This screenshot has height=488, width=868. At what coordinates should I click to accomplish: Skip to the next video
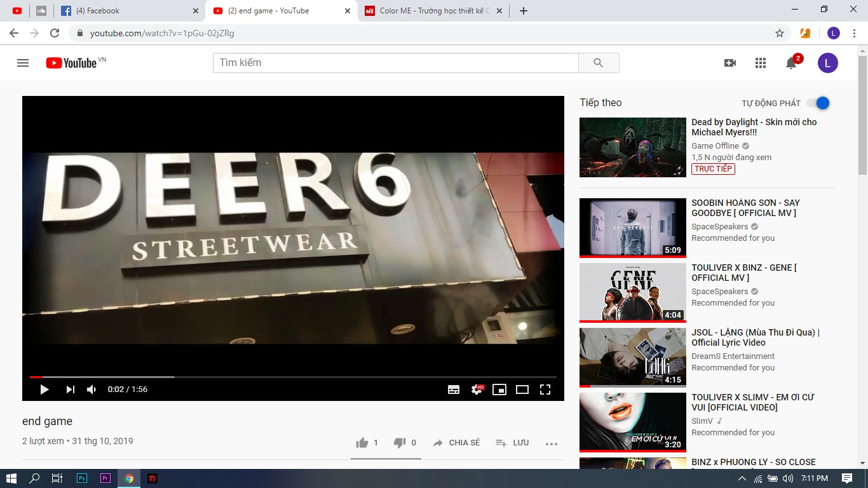pyautogui.click(x=70, y=390)
